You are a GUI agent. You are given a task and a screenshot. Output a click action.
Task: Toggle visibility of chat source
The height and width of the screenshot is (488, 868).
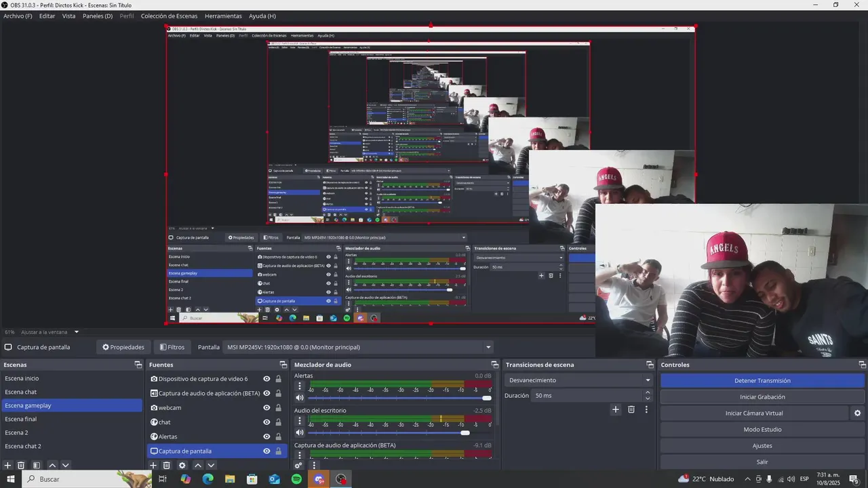point(267,422)
